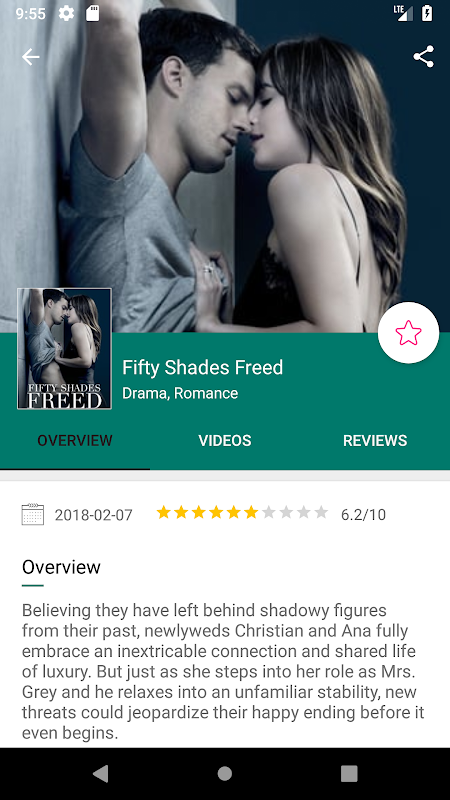Tap the 2018-02-07 release date
This screenshot has width=450, height=800.
pyautogui.click(x=93, y=515)
